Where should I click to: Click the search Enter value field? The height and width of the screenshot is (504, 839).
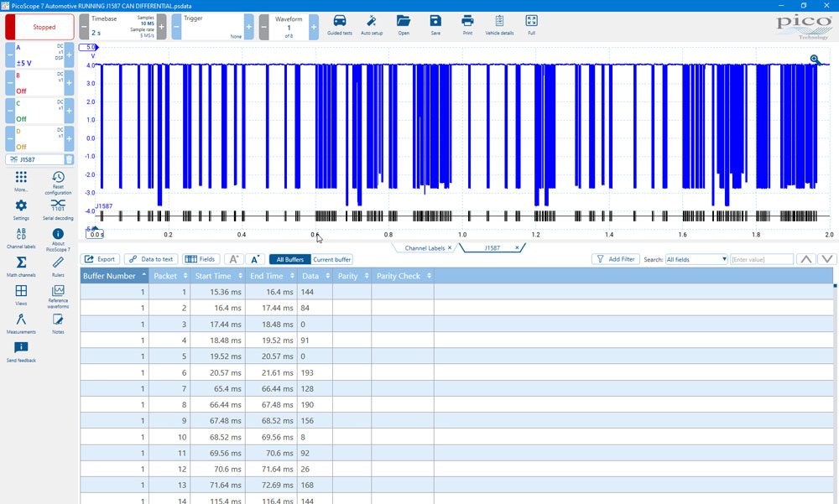762,259
